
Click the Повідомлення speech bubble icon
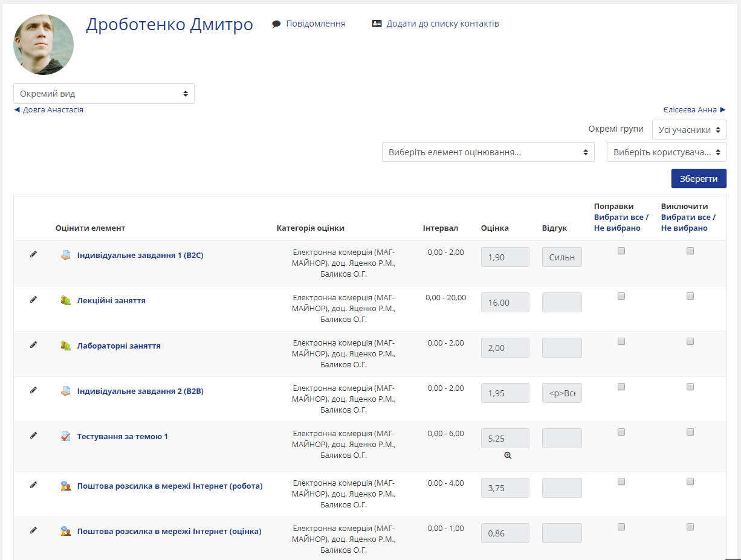[x=276, y=24]
